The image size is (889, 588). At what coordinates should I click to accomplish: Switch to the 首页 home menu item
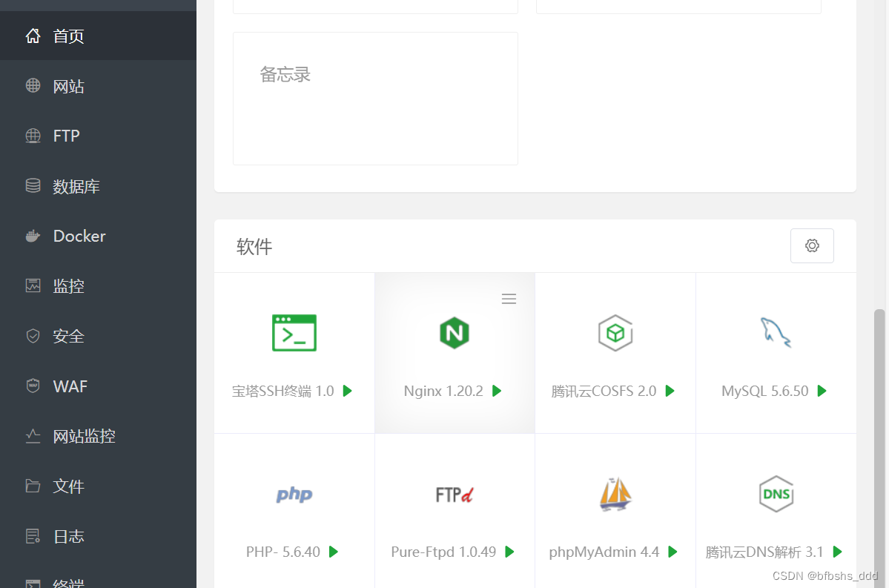pyautogui.click(x=68, y=35)
